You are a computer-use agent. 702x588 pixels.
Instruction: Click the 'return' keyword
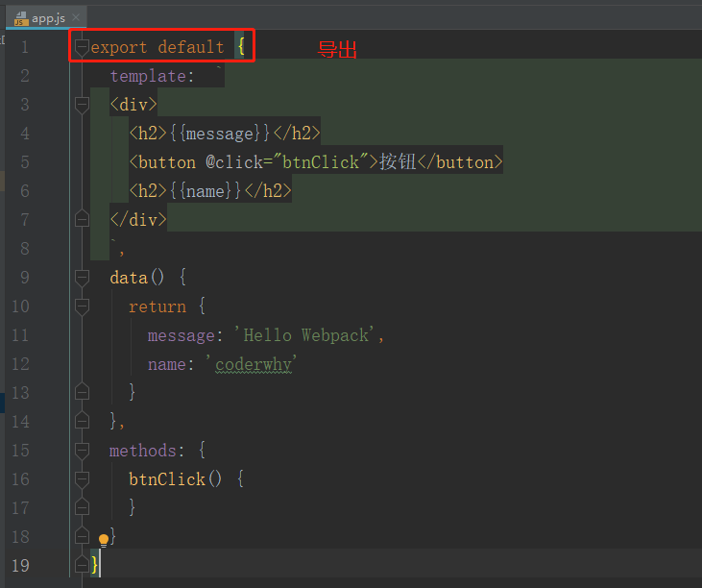[157, 306]
